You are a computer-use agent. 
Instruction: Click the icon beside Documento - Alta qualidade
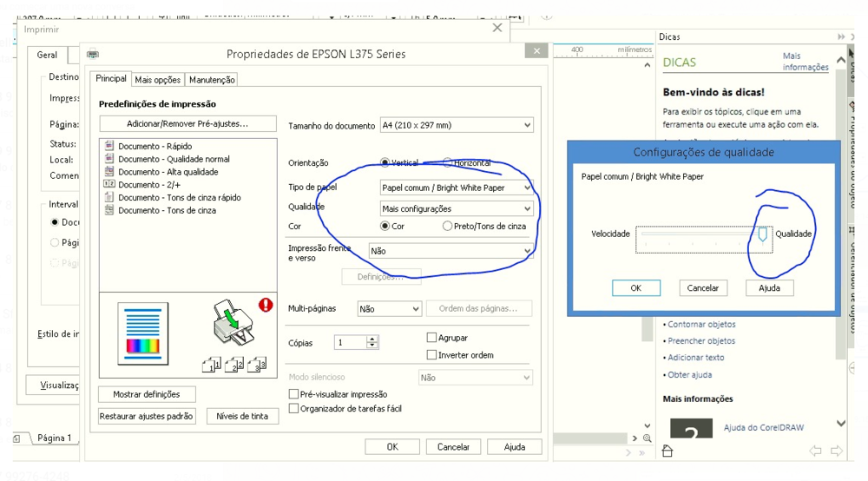(109, 172)
